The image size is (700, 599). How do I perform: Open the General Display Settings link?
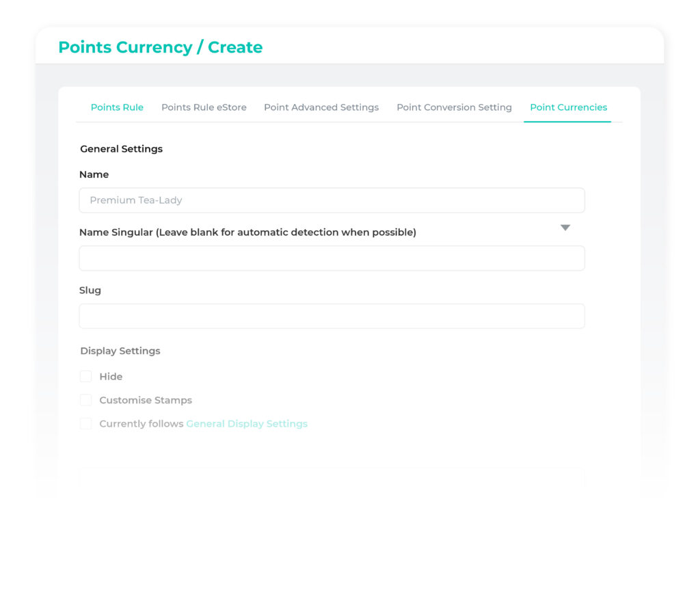coord(247,424)
